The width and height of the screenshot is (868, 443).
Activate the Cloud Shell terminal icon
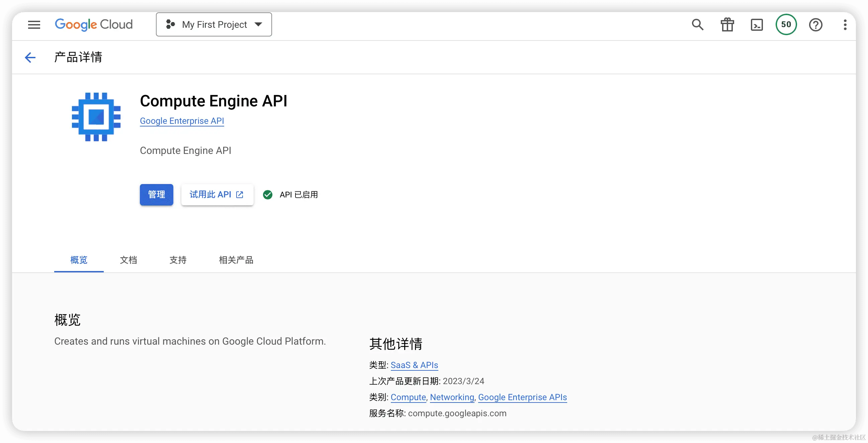click(x=757, y=24)
